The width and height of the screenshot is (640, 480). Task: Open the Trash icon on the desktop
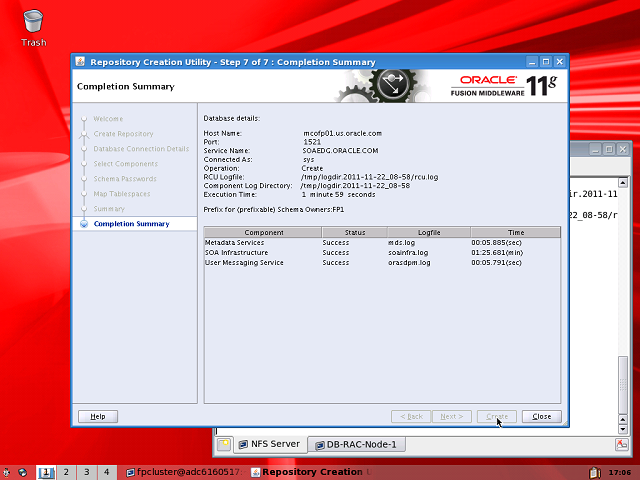tap(33, 28)
